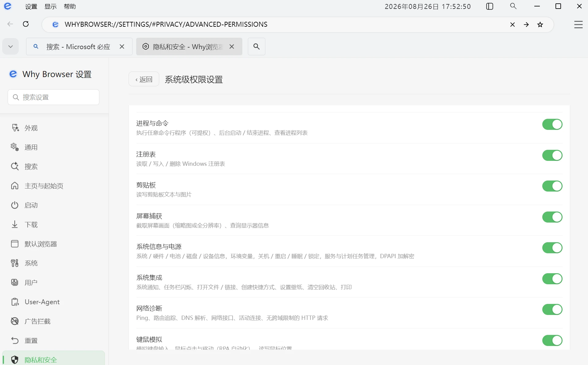
Task: Click the 读取 / 写入 / 删除 Windows 注册表 description
Action: click(181, 164)
